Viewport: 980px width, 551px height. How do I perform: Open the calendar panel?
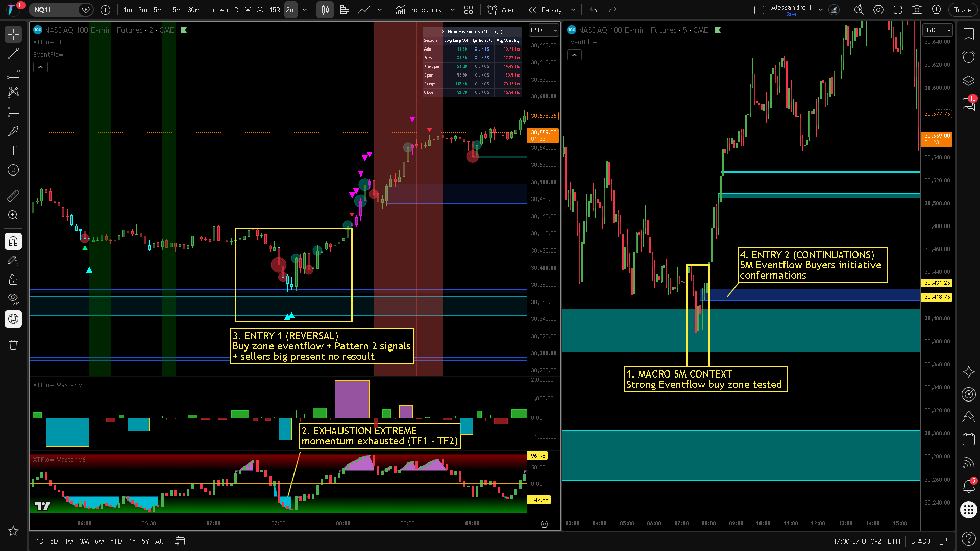pyautogui.click(x=968, y=439)
